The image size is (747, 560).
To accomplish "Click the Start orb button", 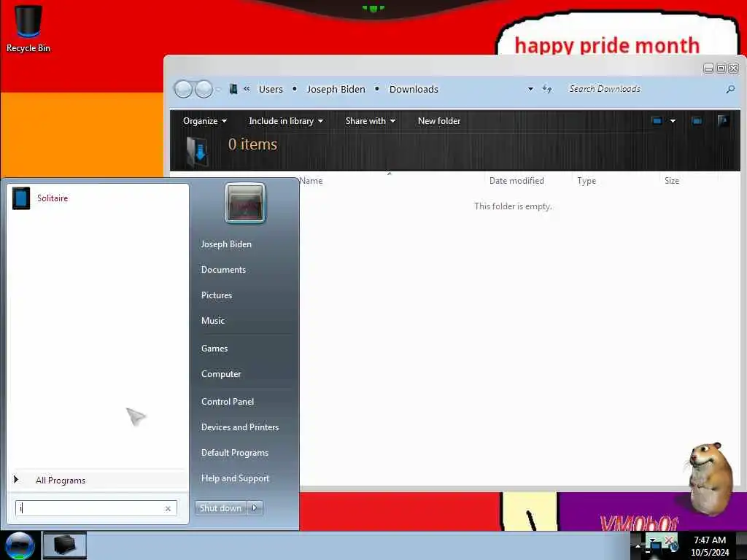I will [19, 545].
